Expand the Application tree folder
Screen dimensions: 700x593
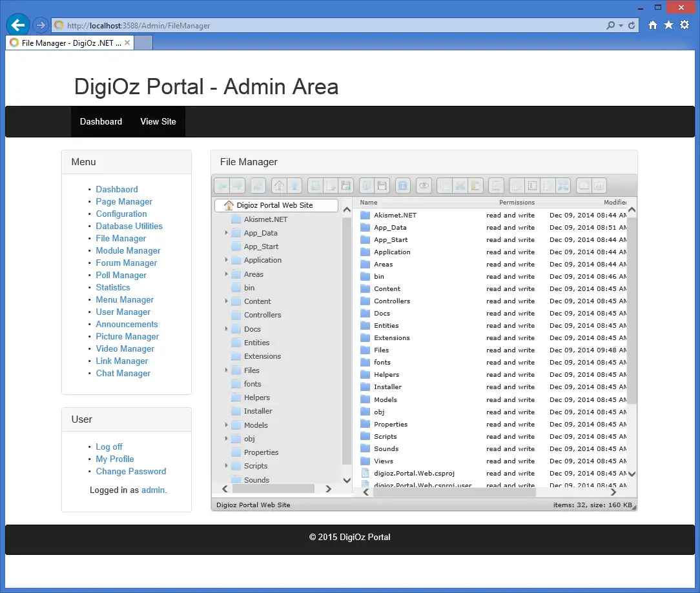(x=227, y=259)
